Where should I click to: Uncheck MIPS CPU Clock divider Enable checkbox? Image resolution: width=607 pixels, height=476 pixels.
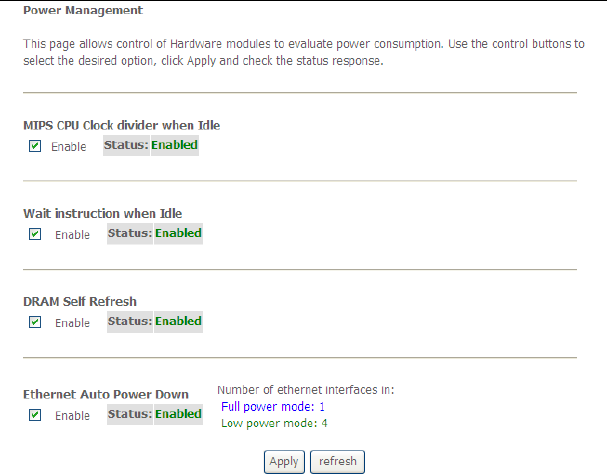coord(35,146)
